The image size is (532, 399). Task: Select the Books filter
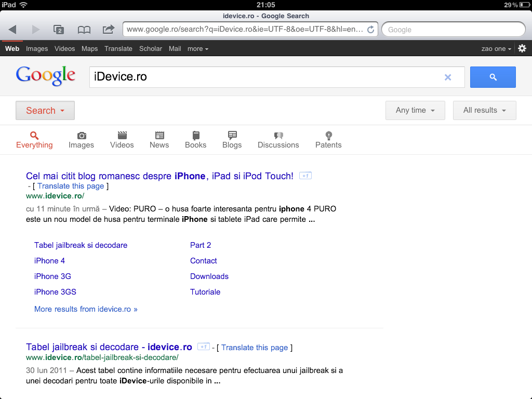pyautogui.click(x=196, y=140)
